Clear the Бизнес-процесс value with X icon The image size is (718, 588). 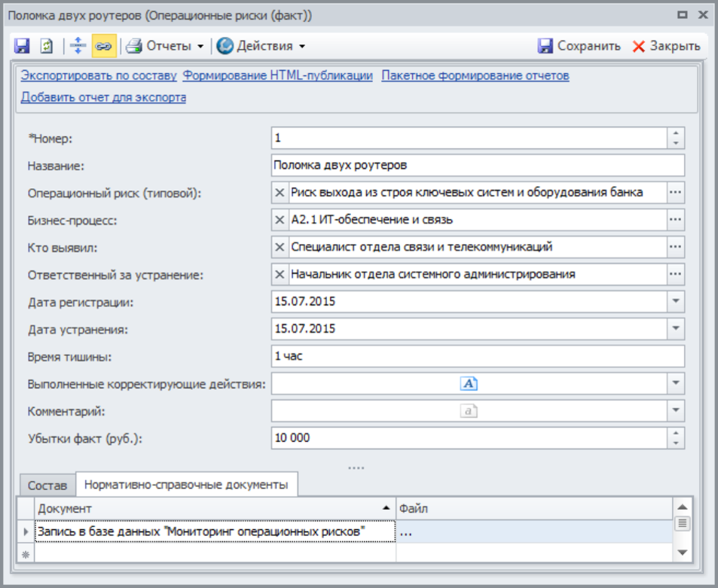[x=280, y=220]
